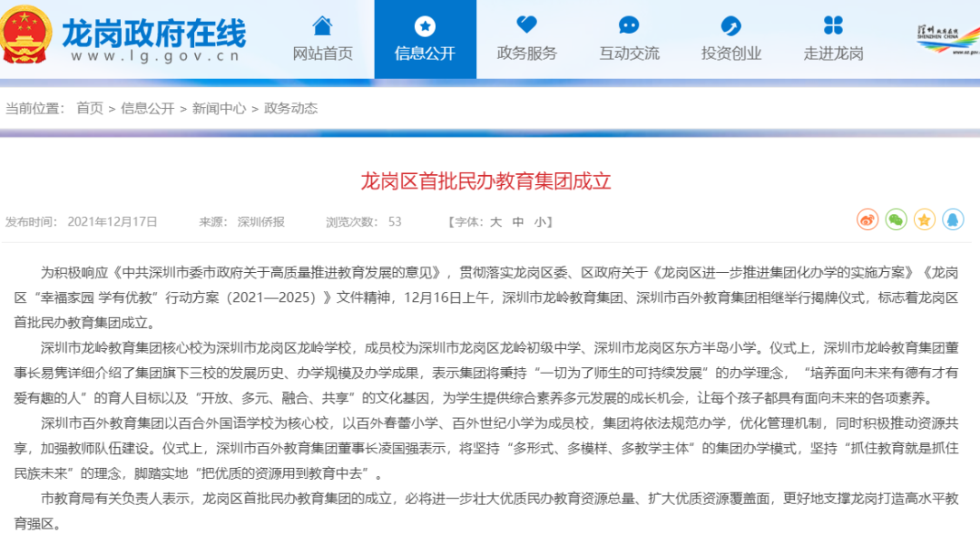Share the article to Weibo
Screen dimensions: 980x544
(x=867, y=219)
